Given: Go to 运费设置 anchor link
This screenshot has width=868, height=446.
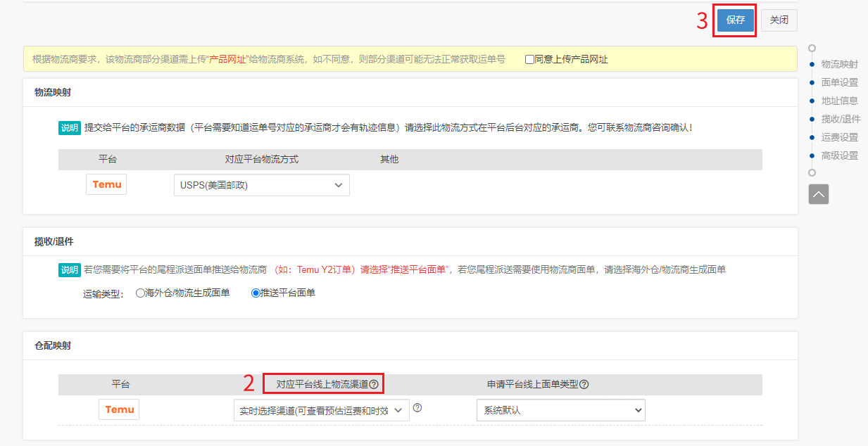Looking at the screenshot, I should pyautogui.click(x=839, y=137).
